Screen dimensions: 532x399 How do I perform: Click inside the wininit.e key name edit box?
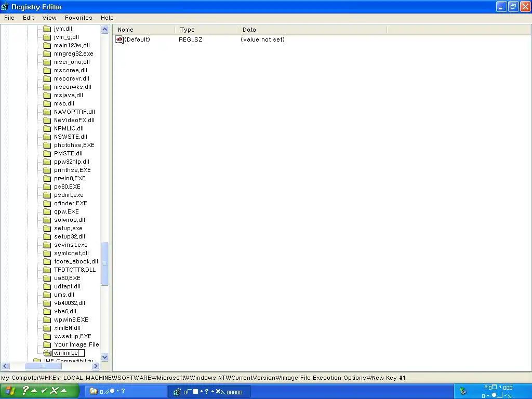(x=69, y=353)
